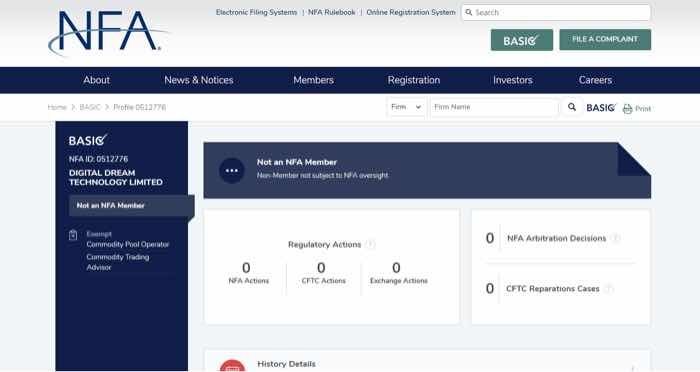Viewport: 700px width, 372px height.
Task: Click the Exempt clipboard icon in the sidebar
Action: point(73,235)
